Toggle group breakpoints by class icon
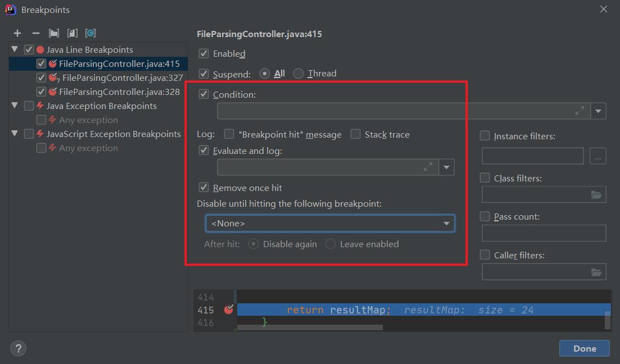The image size is (620, 364). point(90,33)
